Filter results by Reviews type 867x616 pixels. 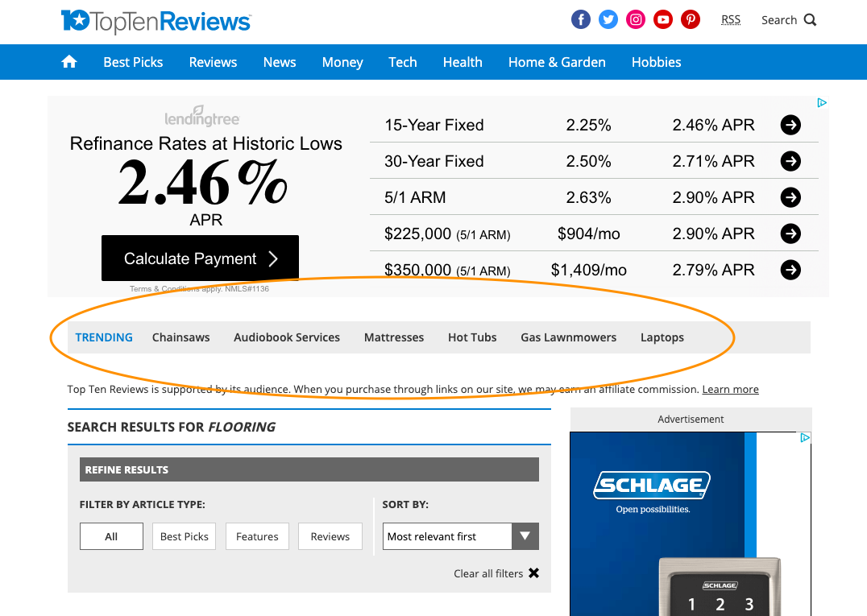330,536
